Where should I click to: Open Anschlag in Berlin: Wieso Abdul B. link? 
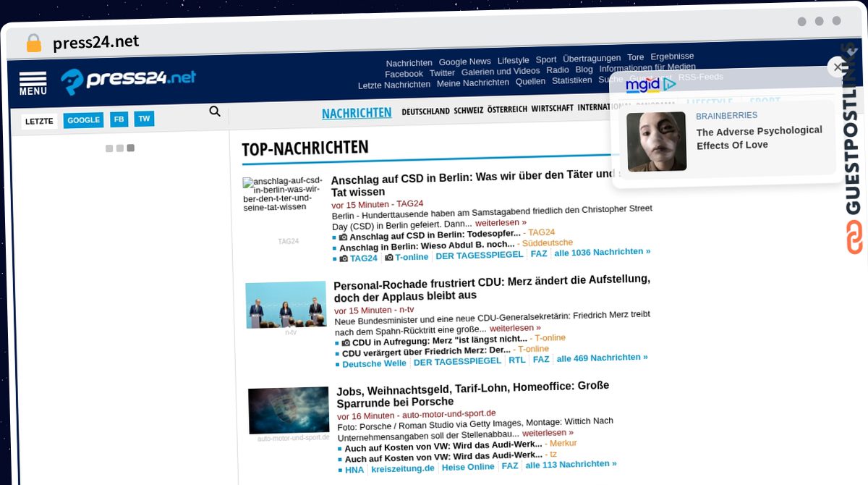tap(427, 246)
